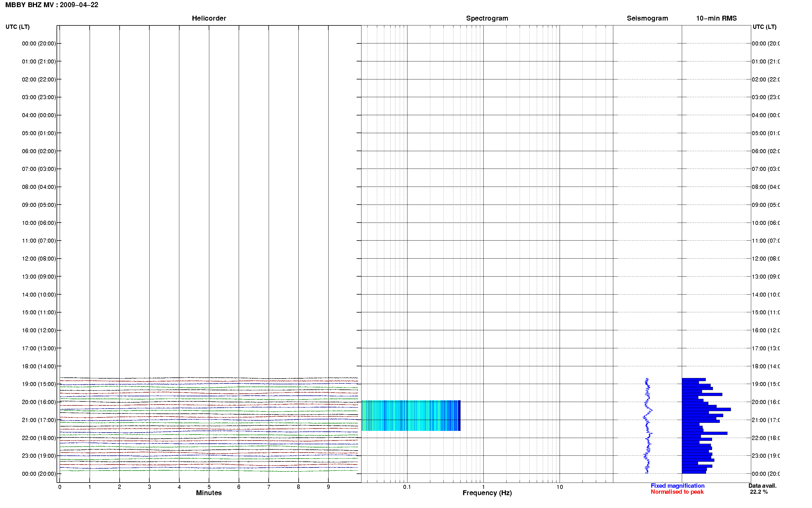This screenshot has width=812, height=508.
Task: Click the '5' minute tick label
Action: pos(209,487)
